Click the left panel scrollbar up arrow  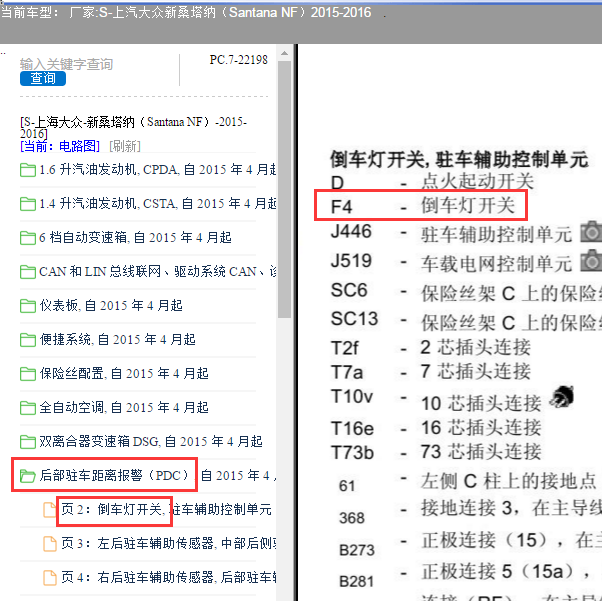[284, 53]
